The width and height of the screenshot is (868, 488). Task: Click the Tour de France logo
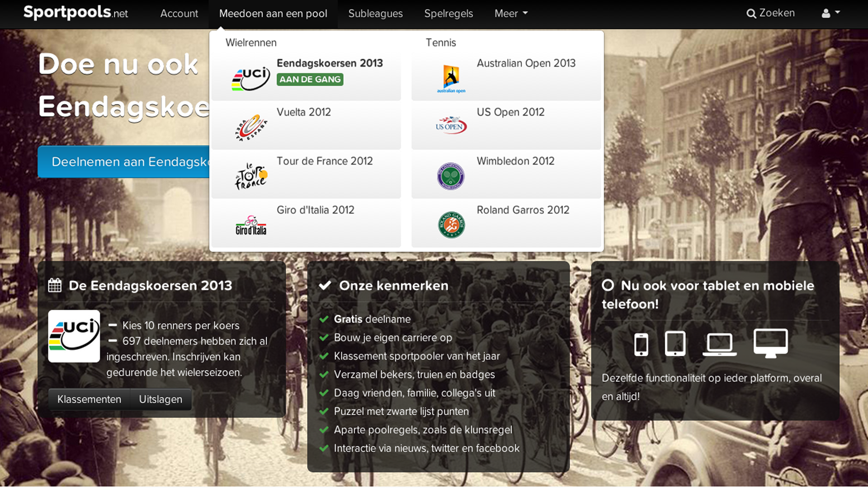pyautogui.click(x=251, y=176)
